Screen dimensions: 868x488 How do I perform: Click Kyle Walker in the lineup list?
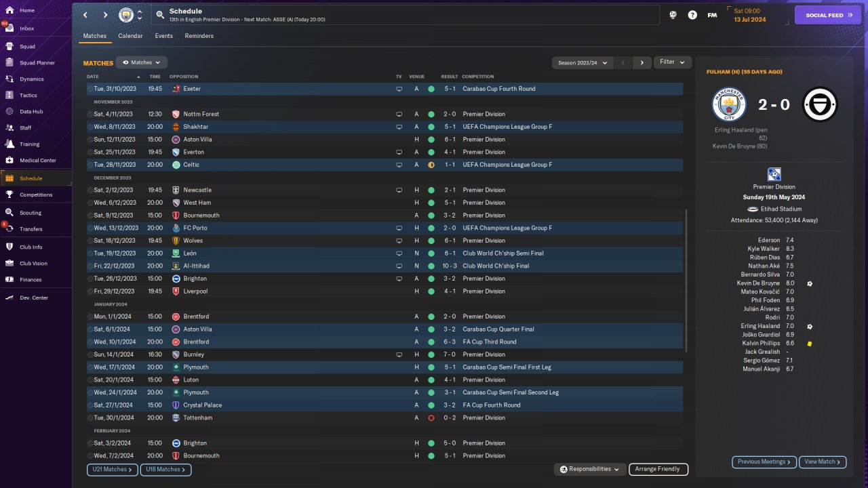click(764, 249)
